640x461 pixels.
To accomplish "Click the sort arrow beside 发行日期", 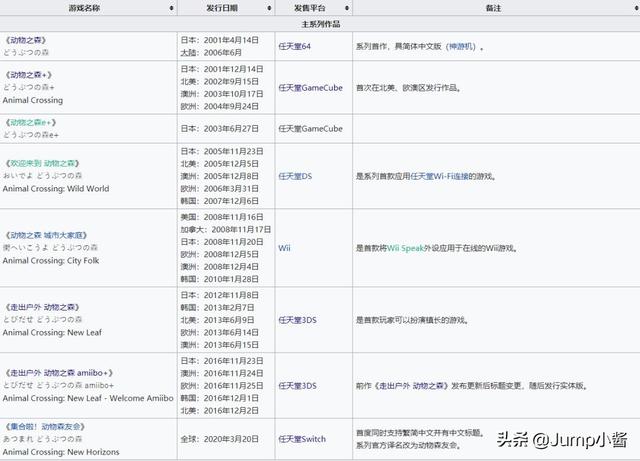I will tap(269, 8).
